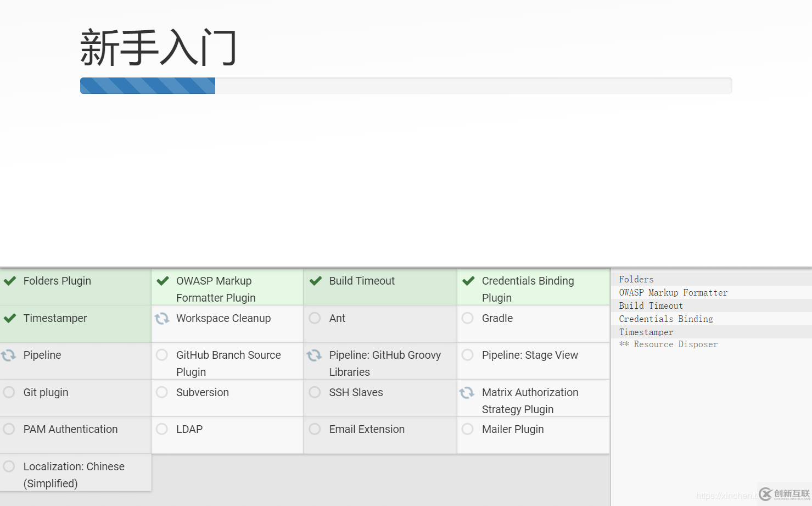Click the pending circle beside Mailer Plugin
This screenshot has height=506, width=812.
click(x=468, y=429)
